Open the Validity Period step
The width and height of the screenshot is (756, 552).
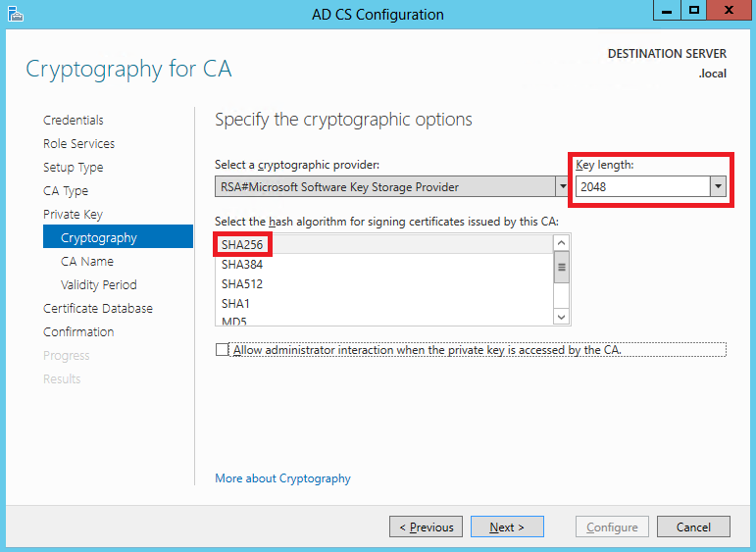[99, 285]
